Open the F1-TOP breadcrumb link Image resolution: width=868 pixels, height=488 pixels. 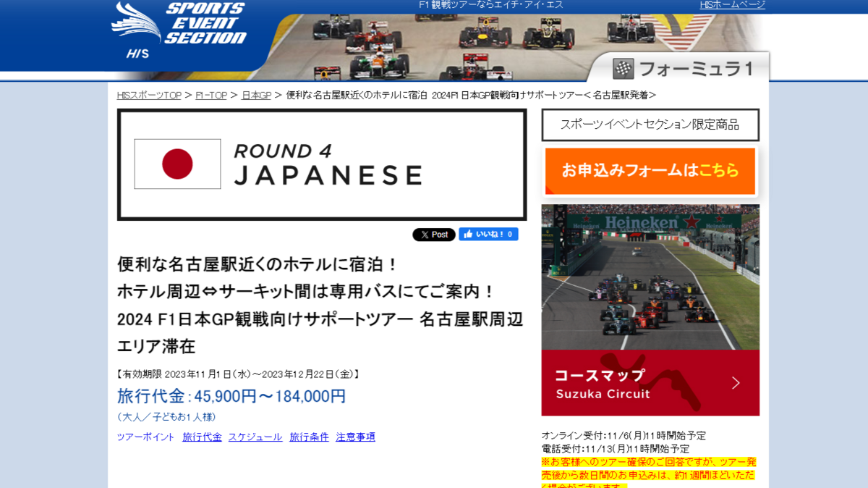(x=211, y=95)
